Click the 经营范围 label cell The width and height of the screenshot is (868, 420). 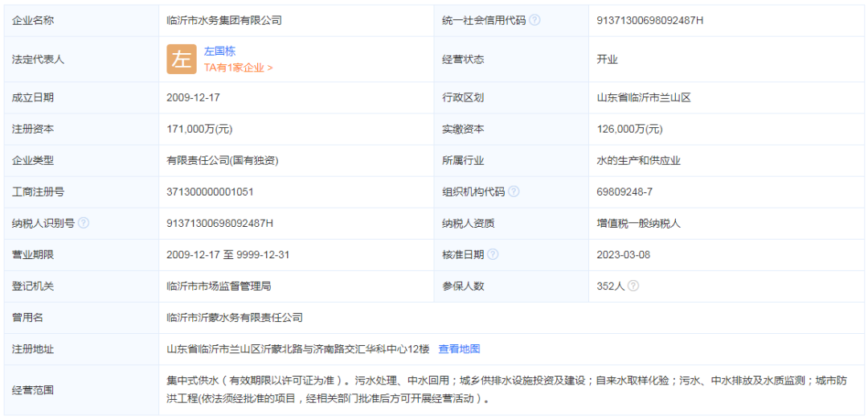(81, 390)
